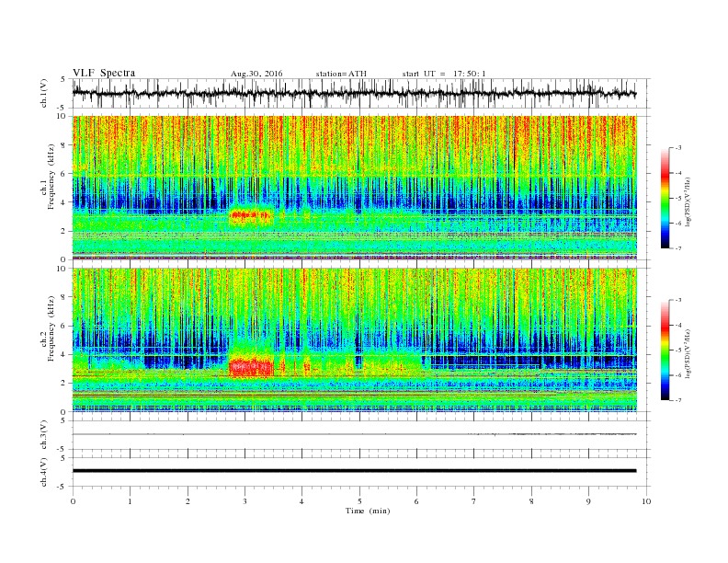
Task: Click the red emission burst in ch.1 spectrogram
Action: click(251, 215)
